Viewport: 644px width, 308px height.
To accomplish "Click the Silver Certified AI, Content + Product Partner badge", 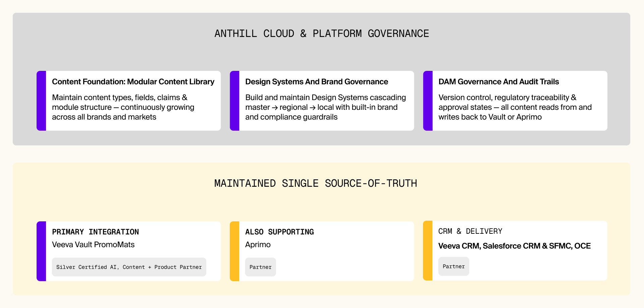I will point(129,267).
